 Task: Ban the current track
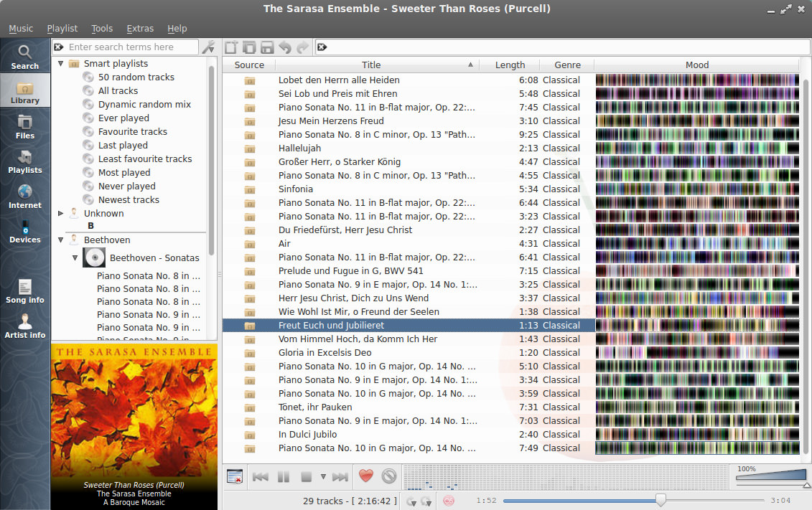point(389,476)
